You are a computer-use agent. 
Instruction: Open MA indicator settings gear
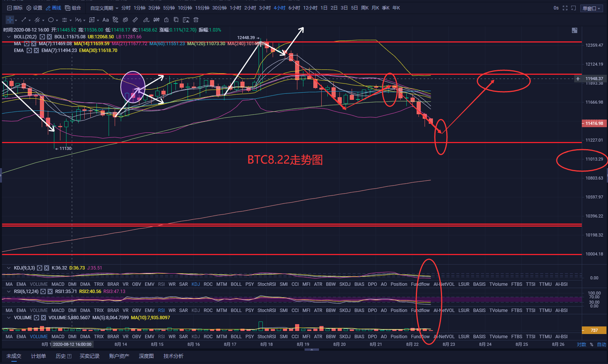(x=27, y=44)
